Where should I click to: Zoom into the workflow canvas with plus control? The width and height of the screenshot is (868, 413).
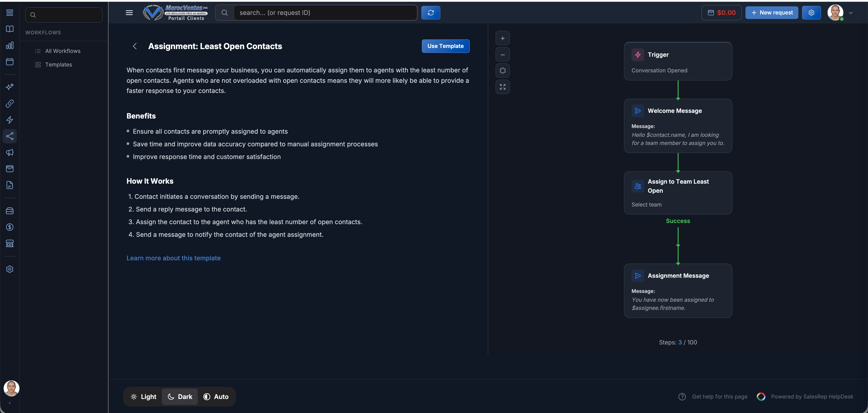point(502,38)
